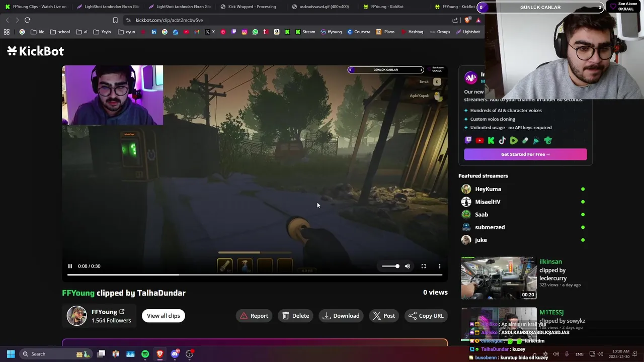Mute the clip's volume speaker icon
Image resolution: width=644 pixels, height=362 pixels.
point(408,266)
